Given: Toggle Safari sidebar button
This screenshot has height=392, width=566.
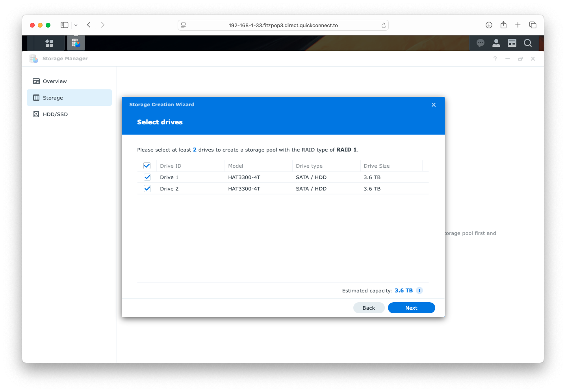Looking at the screenshot, I should pos(64,25).
